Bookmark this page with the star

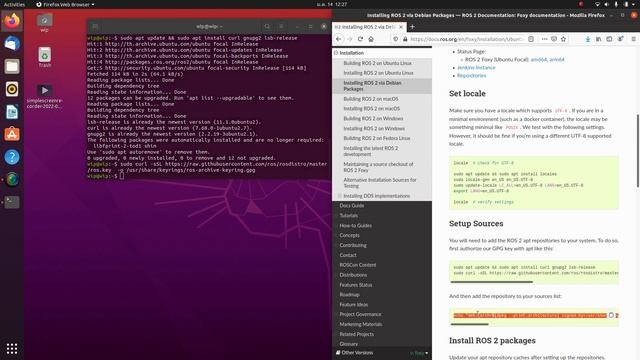click(x=563, y=39)
